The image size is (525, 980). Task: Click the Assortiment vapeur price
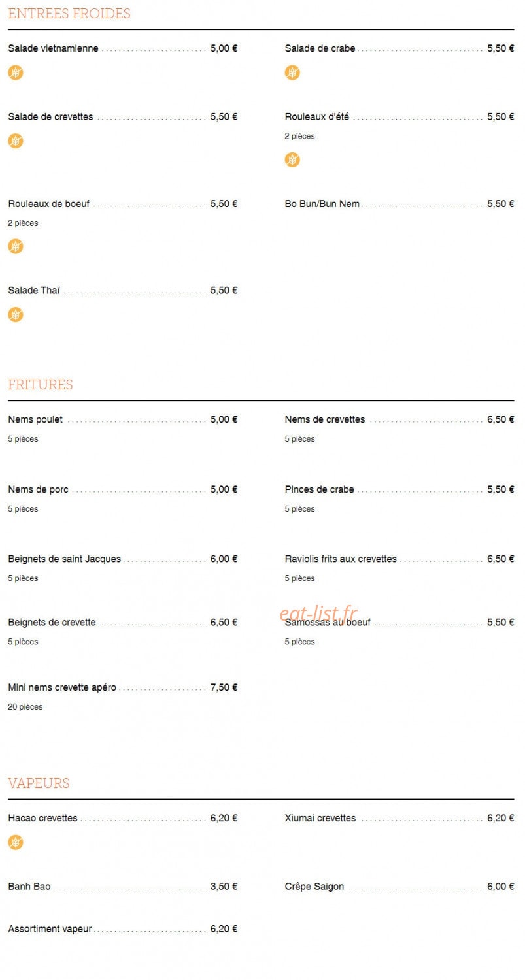(x=224, y=929)
